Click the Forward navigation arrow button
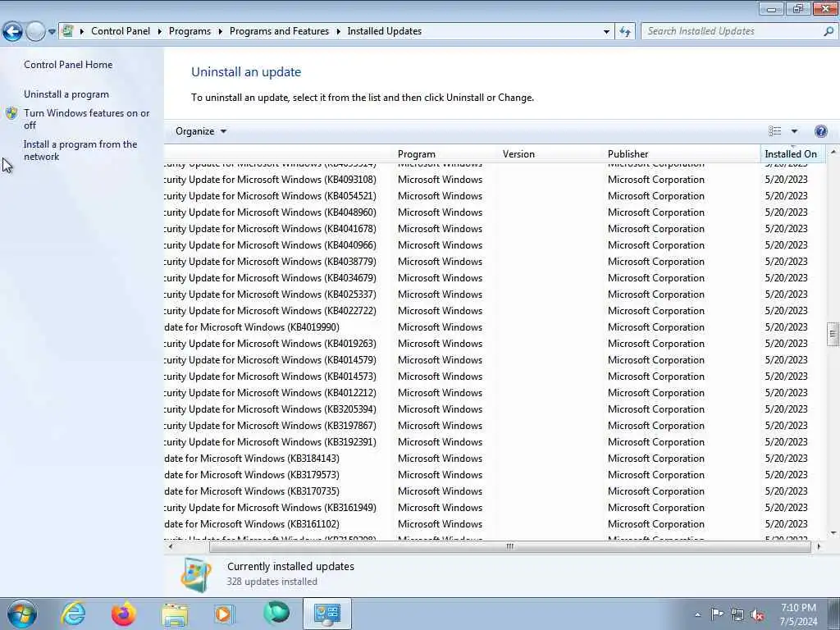 tap(35, 32)
